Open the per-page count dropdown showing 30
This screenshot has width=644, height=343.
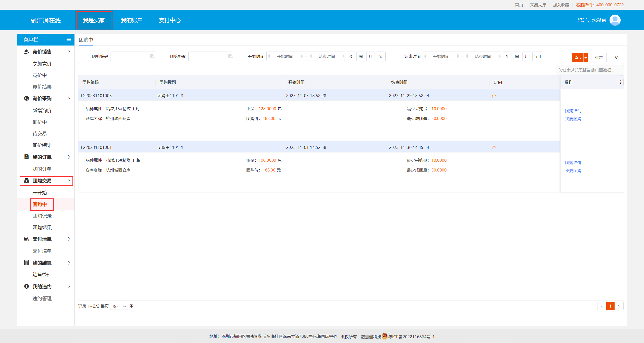point(119,306)
